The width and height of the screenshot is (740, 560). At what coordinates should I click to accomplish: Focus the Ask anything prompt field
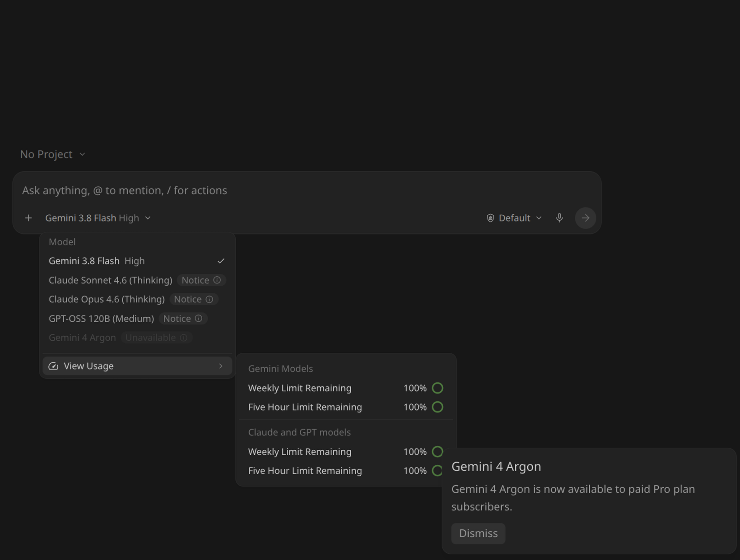(x=307, y=190)
